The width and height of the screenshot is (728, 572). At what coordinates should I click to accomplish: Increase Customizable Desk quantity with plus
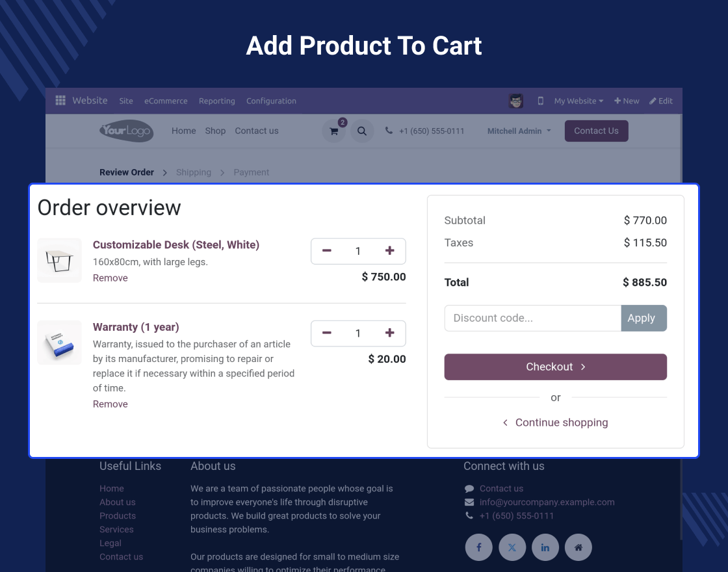(389, 251)
